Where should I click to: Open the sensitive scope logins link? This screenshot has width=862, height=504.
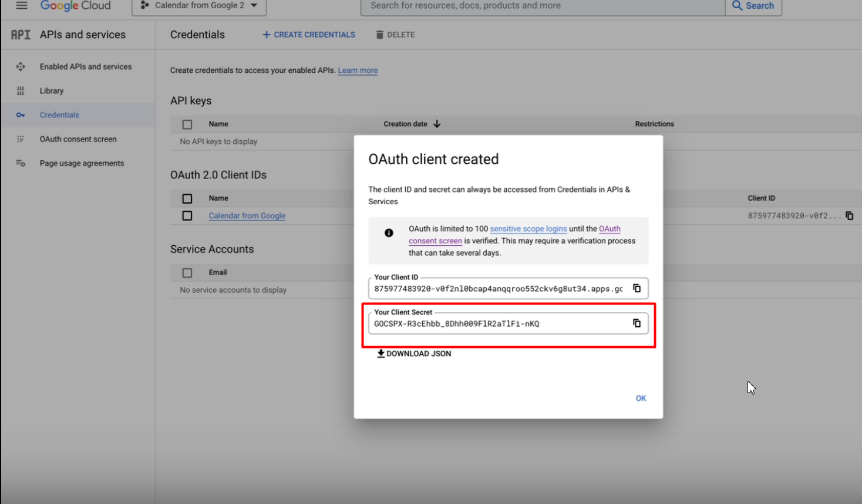point(528,229)
